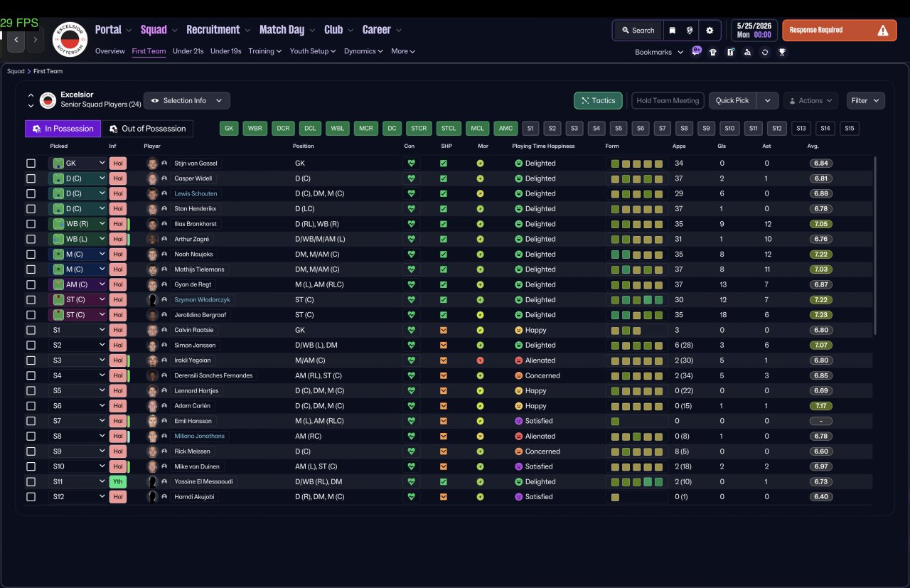The image size is (910, 588).
Task: Open the Squad main menu
Action: [159, 30]
